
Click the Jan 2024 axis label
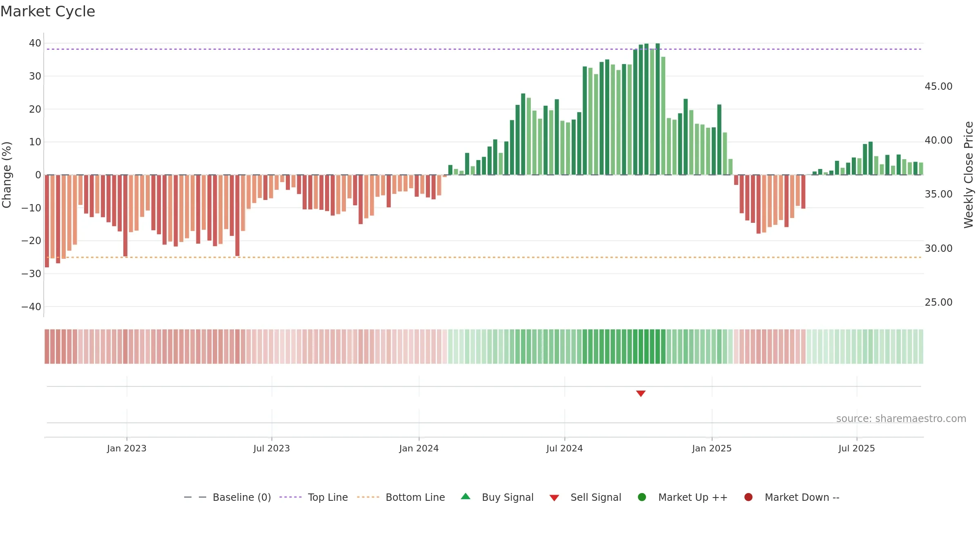(419, 448)
